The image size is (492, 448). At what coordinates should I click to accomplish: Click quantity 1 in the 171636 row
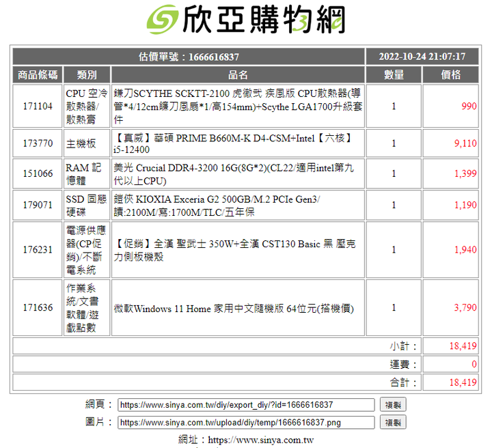click(x=394, y=307)
